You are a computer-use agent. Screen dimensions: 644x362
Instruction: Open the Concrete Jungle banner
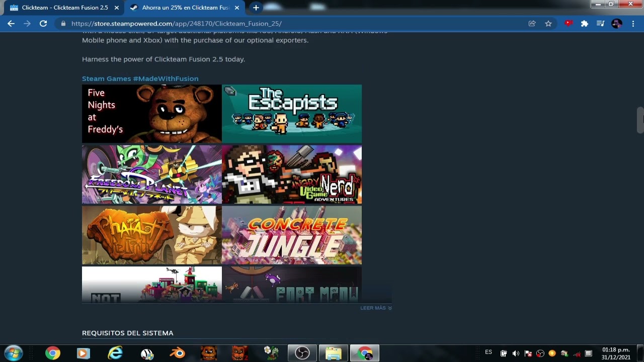292,235
